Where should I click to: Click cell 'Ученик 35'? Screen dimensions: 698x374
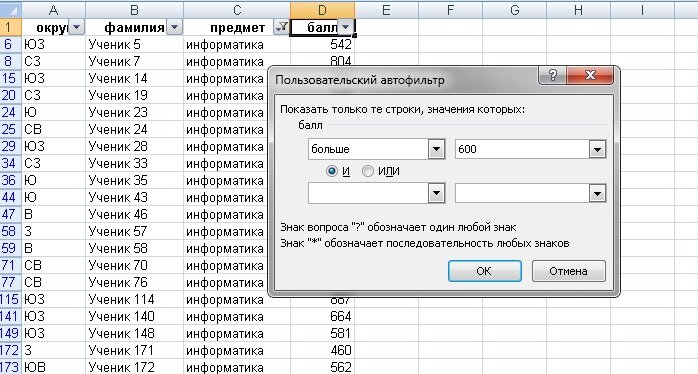(134, 180)
